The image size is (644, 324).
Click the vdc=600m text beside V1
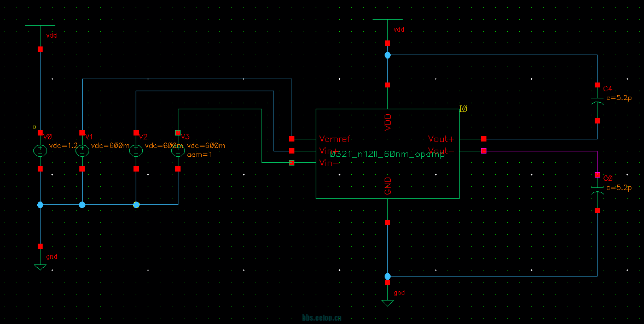(x=110, y=145)
